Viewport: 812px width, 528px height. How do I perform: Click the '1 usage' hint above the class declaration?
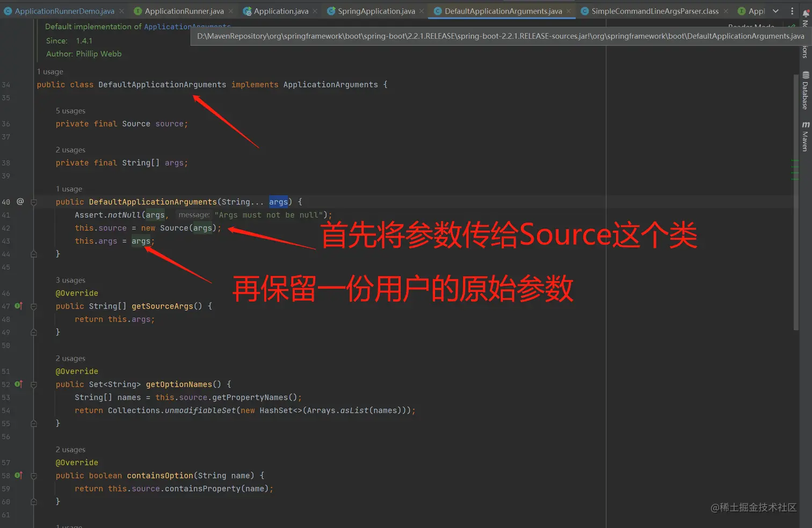click(x=49, y=71)
